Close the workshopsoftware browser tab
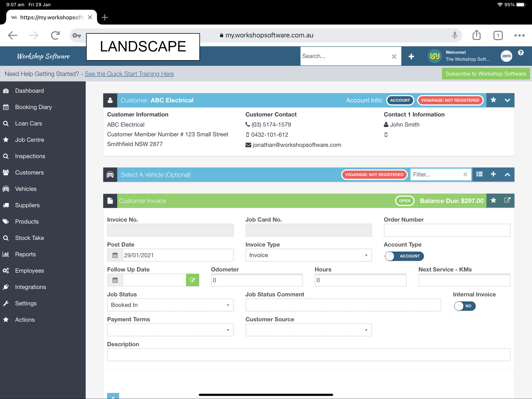 (x=90, y=17)
